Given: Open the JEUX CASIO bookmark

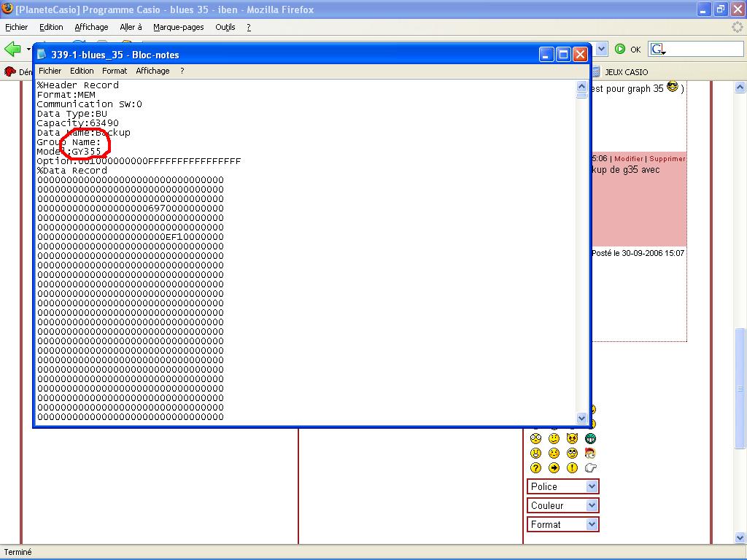Looking at the screenshot, I should click(627, 72).
